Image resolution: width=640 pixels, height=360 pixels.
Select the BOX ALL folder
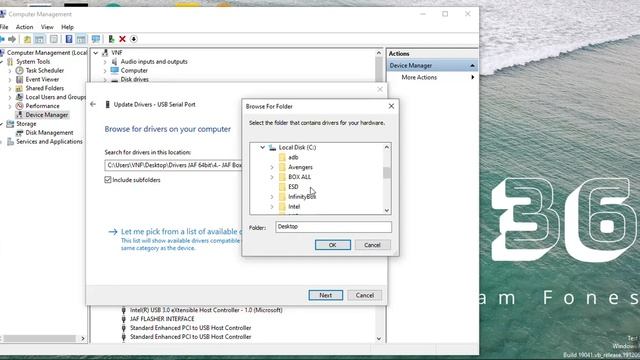coord(299,177)
